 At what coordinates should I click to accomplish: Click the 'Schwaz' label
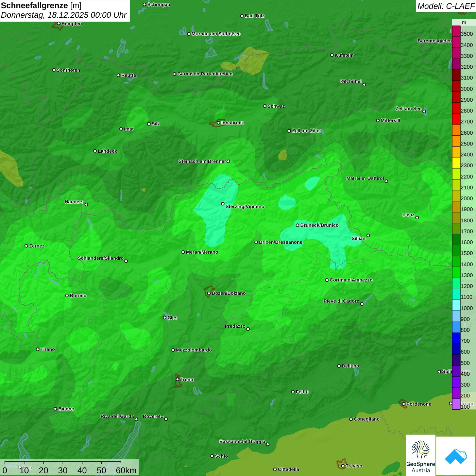[276, 106]
